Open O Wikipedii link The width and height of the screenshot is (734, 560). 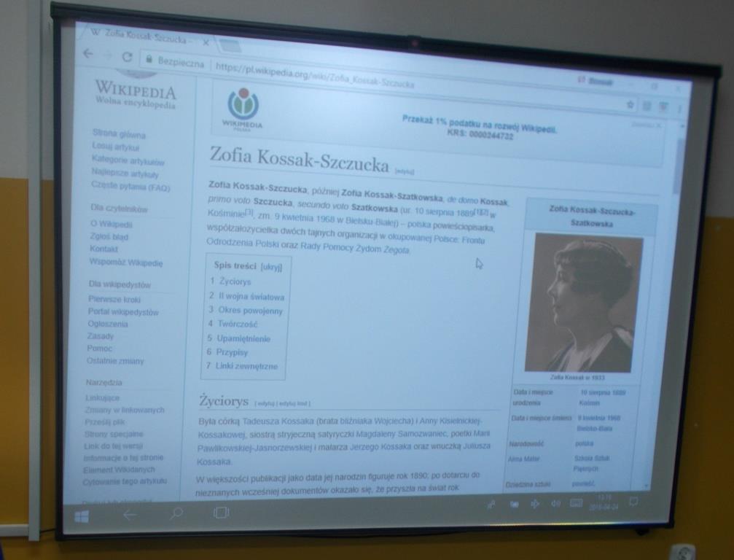(112, 224)
